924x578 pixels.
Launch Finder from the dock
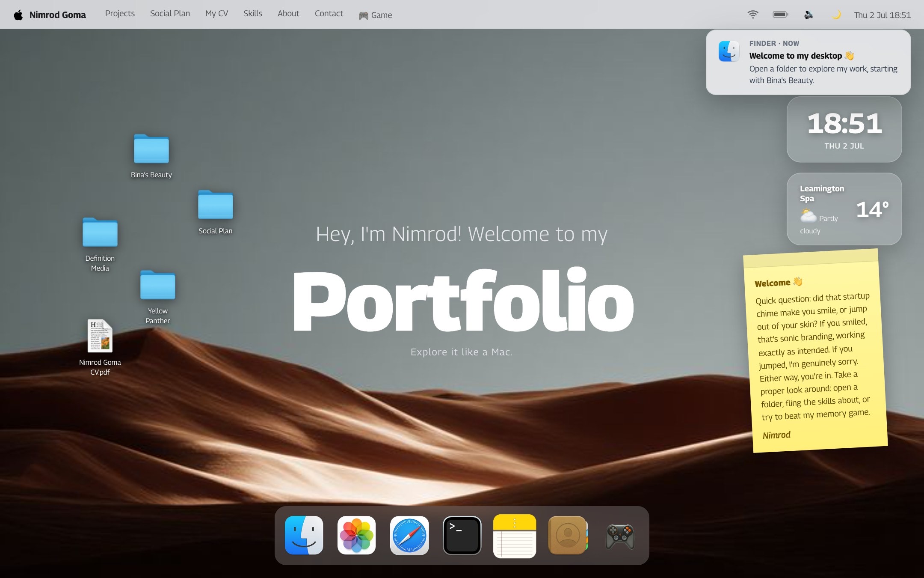(304, 535)
